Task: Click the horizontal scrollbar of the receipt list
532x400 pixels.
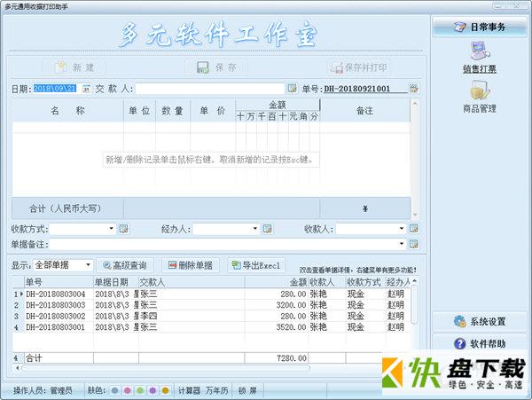Action: click(x=166, y=368)
